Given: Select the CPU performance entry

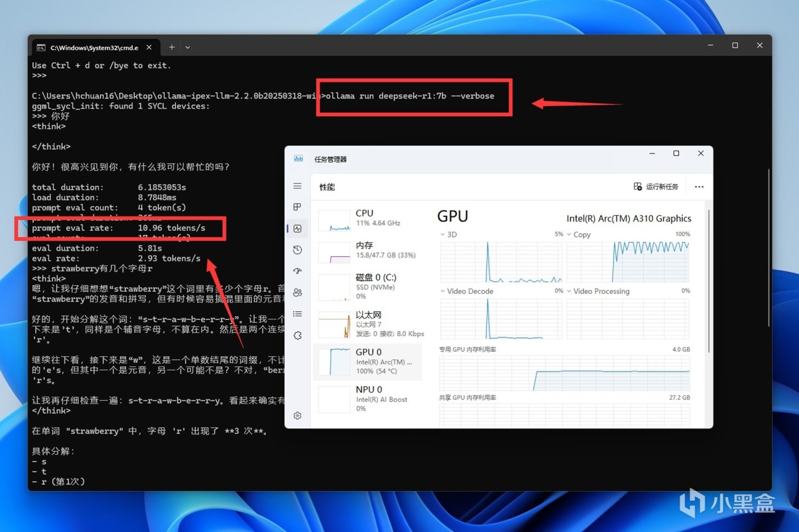Looking at the screenshot, I should tap(367, 218).
